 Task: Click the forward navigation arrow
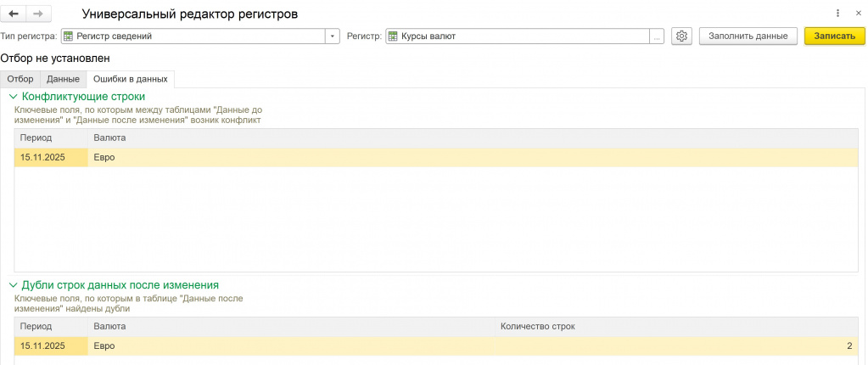click(x=38, y=14)
